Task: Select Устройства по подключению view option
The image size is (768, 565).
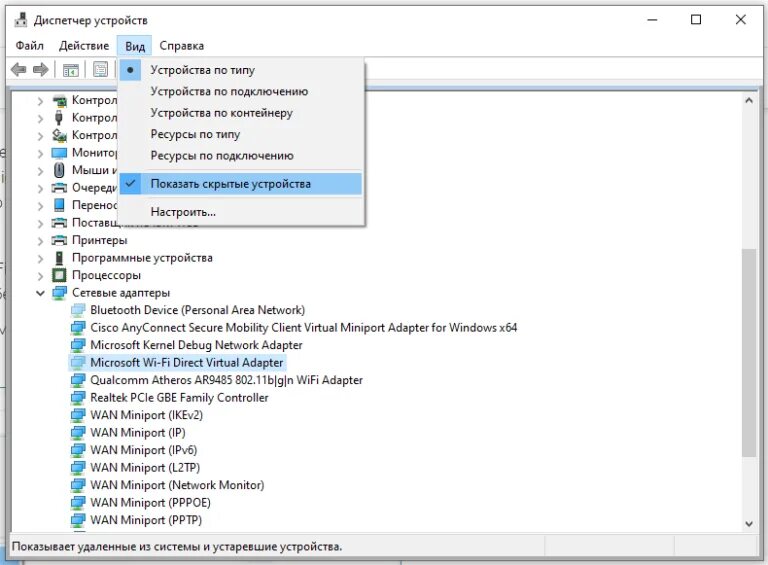Action: pyautogui.click(x=241, y=92)
